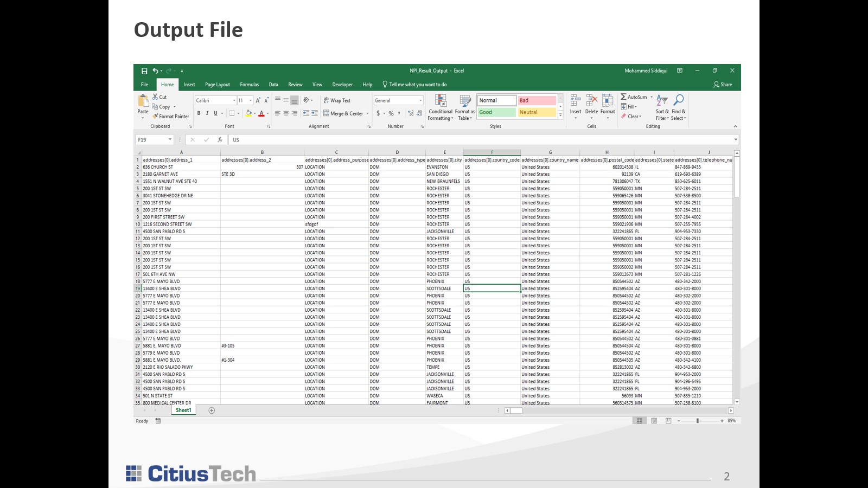Save the workbook with the disk icon
The height and width of the screenshot is (488, 868).
click(144, 71)
